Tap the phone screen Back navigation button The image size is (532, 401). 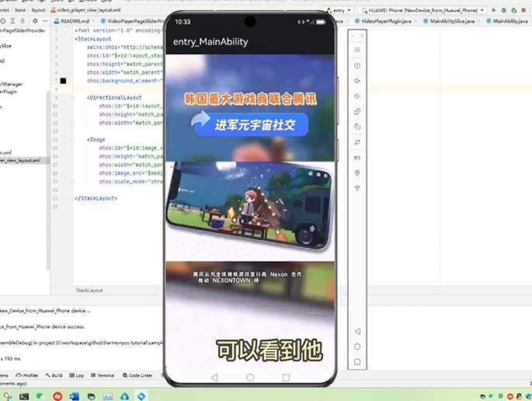tap(214, 377)
